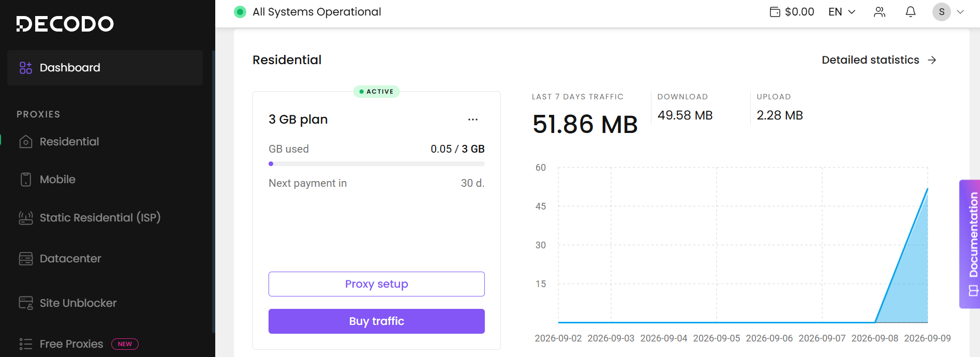This screenshot has width=980, height=357.
Task: Open the users account icon
Action: [880, 12]
